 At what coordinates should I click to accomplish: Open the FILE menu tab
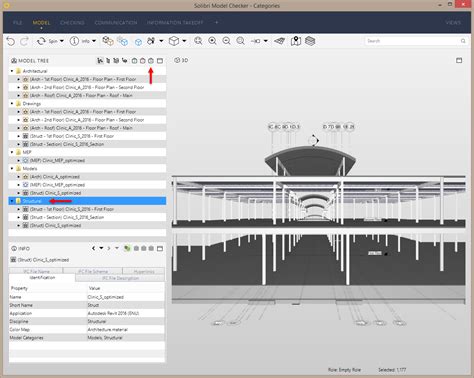point(17,23)
